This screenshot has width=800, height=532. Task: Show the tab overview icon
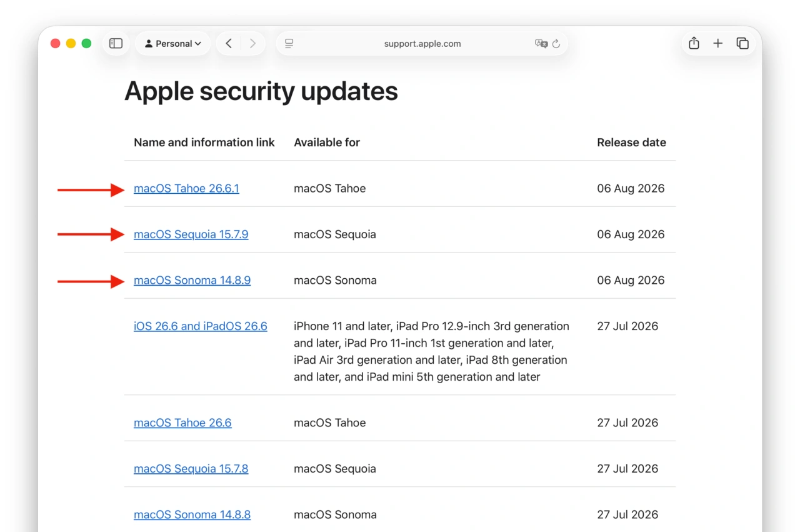pos(742,43)
